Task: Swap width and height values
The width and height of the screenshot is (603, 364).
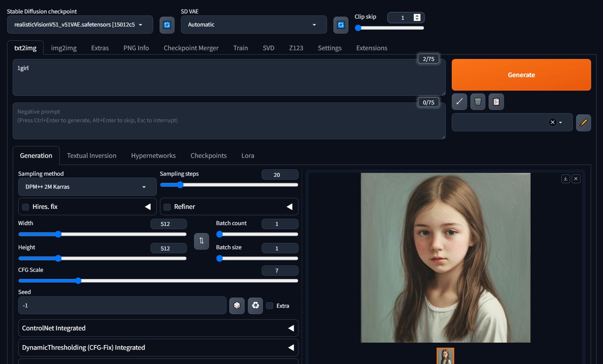Action: 201,241
